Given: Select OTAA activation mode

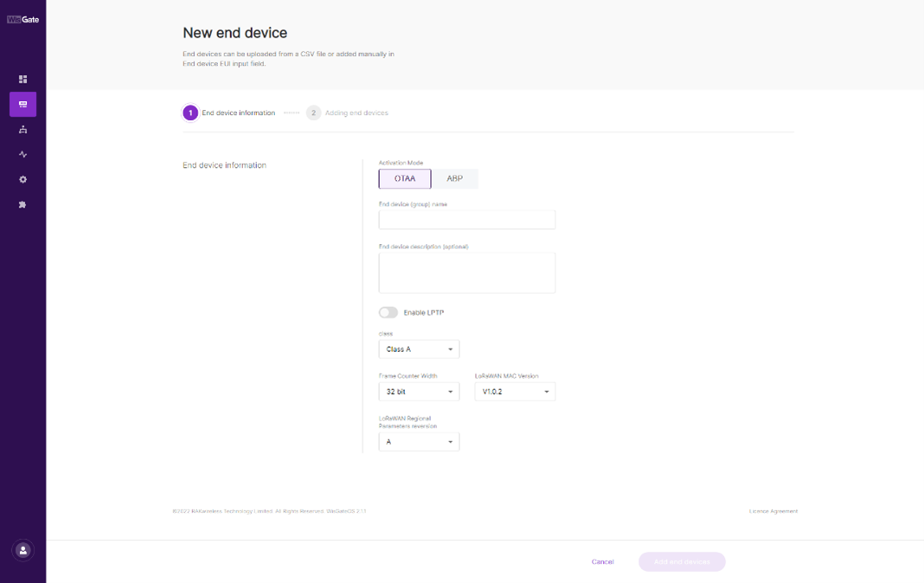Looking at the screenshot, I should (x=405, y=178).
